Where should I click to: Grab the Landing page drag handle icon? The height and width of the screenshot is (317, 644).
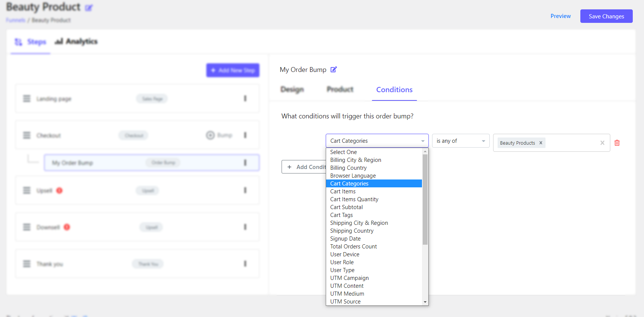(x=27, y=99)
